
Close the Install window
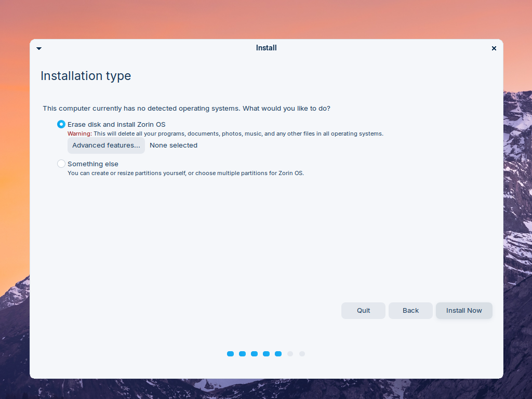494,48
